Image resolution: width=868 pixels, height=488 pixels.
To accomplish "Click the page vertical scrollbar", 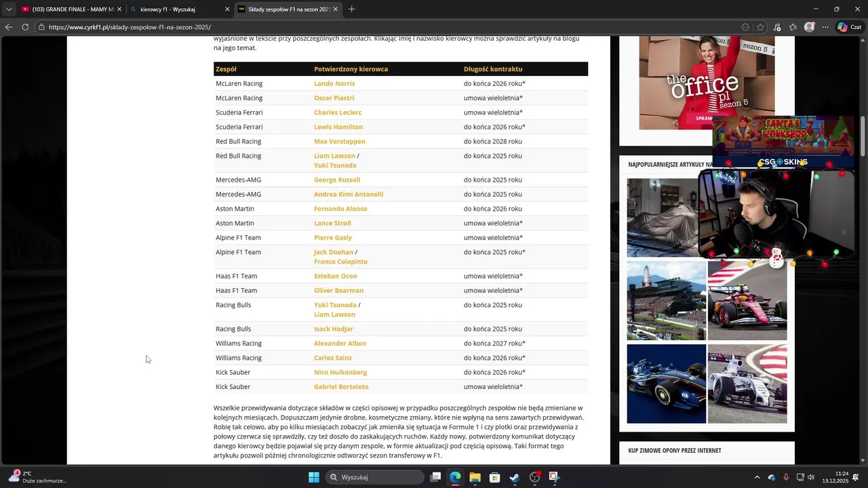I will pos(863,136).
